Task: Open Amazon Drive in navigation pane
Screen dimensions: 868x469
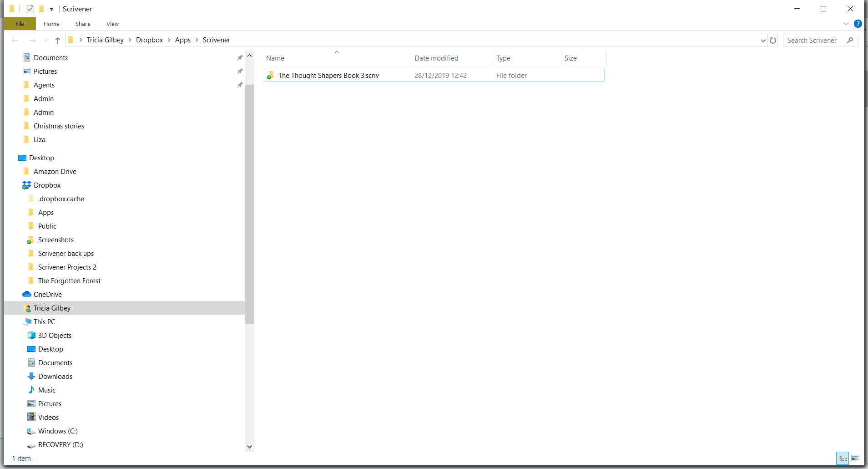Action: [x=55, y=171]
